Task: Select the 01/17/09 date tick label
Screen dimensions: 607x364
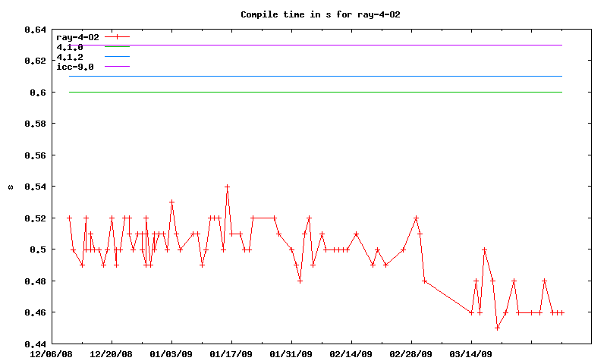Action: pos(231,353)
